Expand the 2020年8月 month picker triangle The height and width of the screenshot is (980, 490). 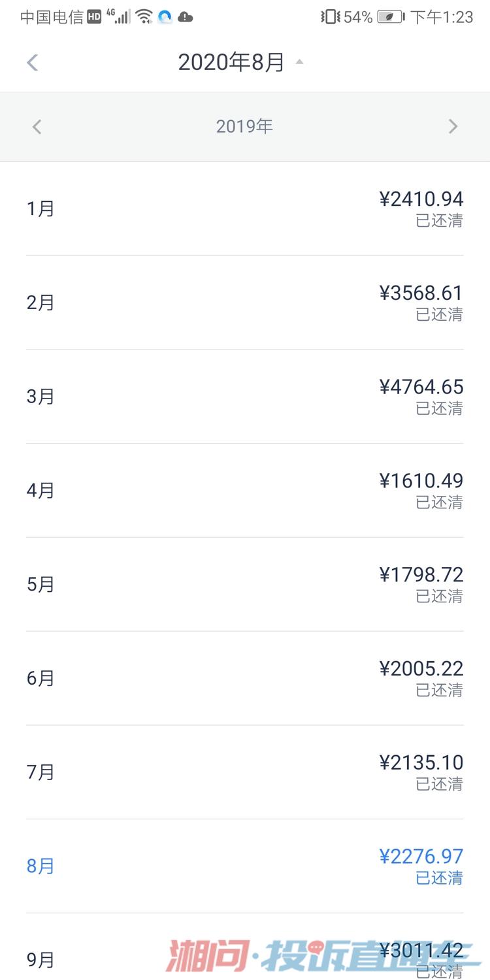pos(299,62)
